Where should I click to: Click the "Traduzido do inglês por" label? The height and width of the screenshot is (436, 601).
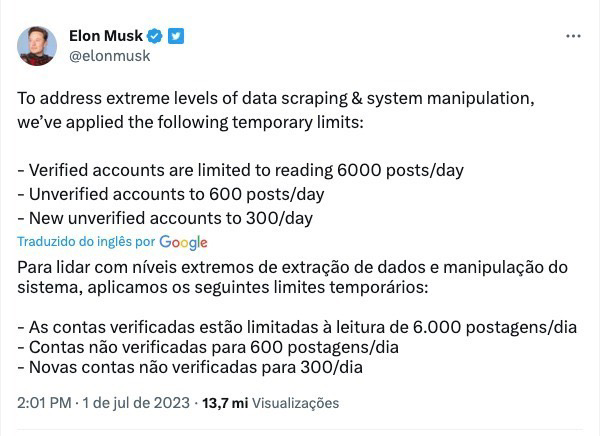(x=86, y=242)
